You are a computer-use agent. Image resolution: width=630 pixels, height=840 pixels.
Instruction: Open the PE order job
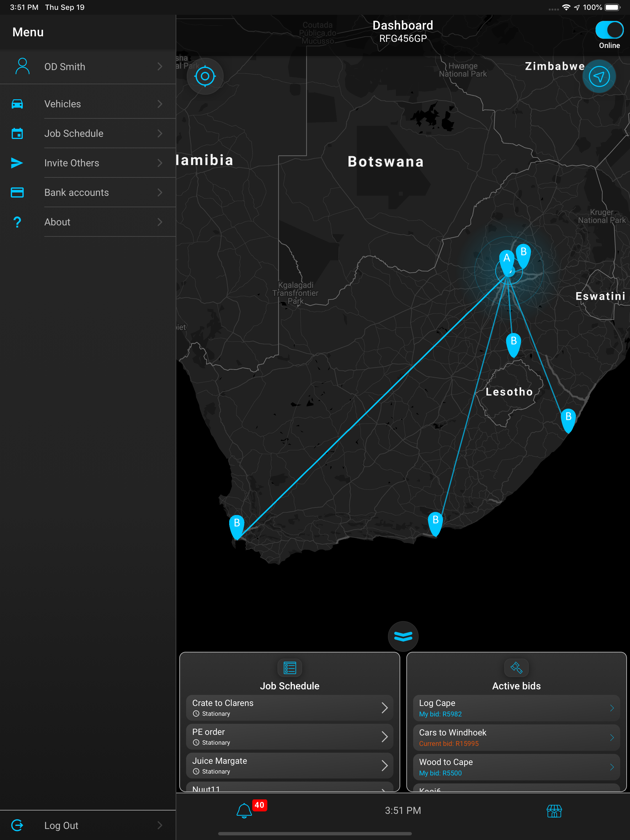pyautogui.click(x=289, y=737)
